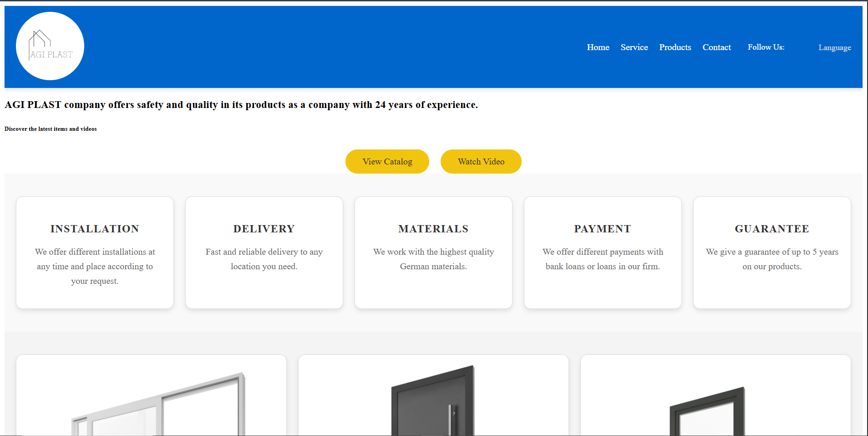Click the 24 years of experience headline
Image resolution: width=868 pixels, height=436 pixels.
(x=241, y=105)
